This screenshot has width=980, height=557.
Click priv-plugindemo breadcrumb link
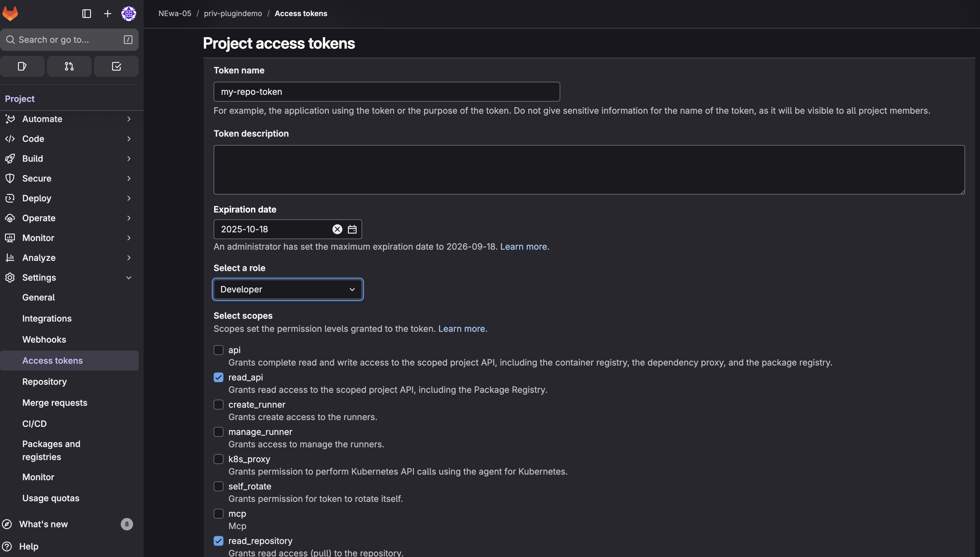(233, 13)
